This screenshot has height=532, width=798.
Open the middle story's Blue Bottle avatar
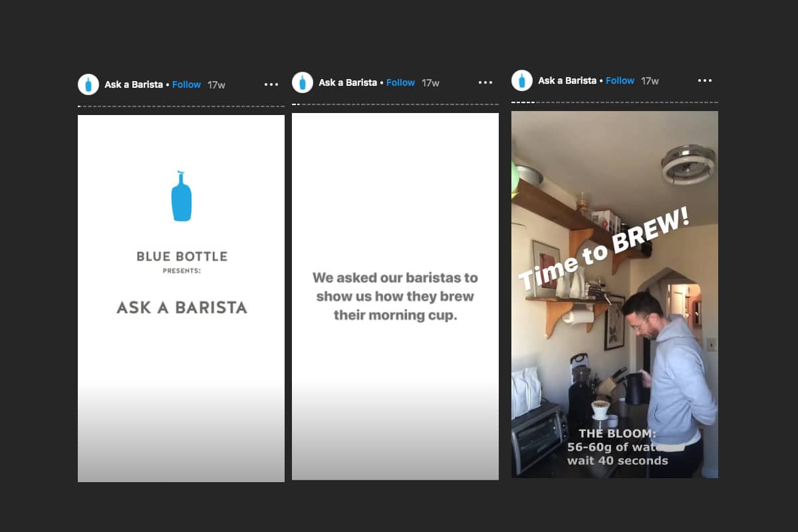(x=303, y=82)
